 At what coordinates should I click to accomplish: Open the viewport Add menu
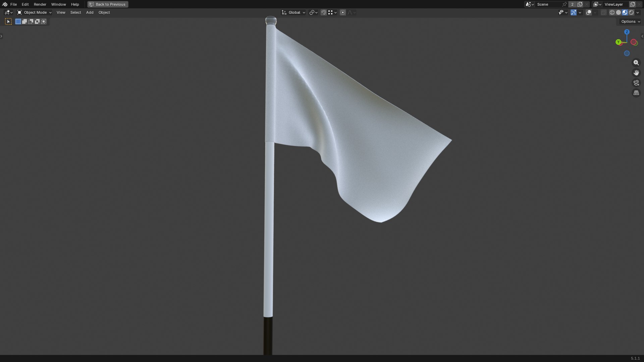point(90,12)
